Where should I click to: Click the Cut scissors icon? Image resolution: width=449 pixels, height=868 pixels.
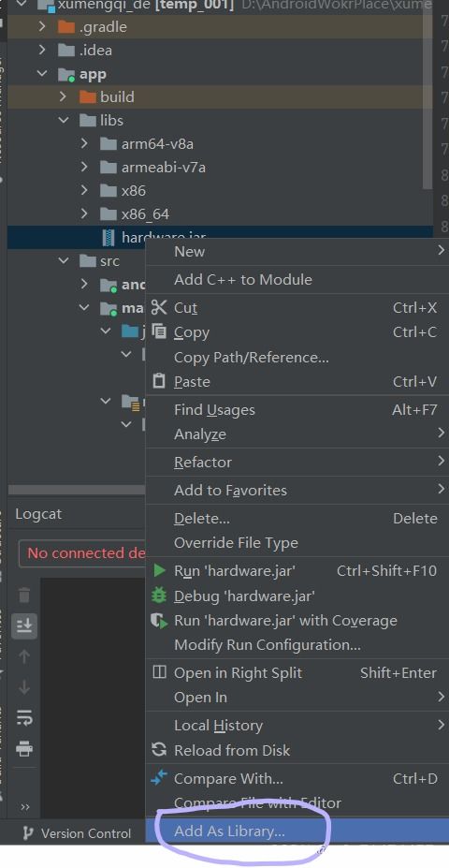[159, 307]
